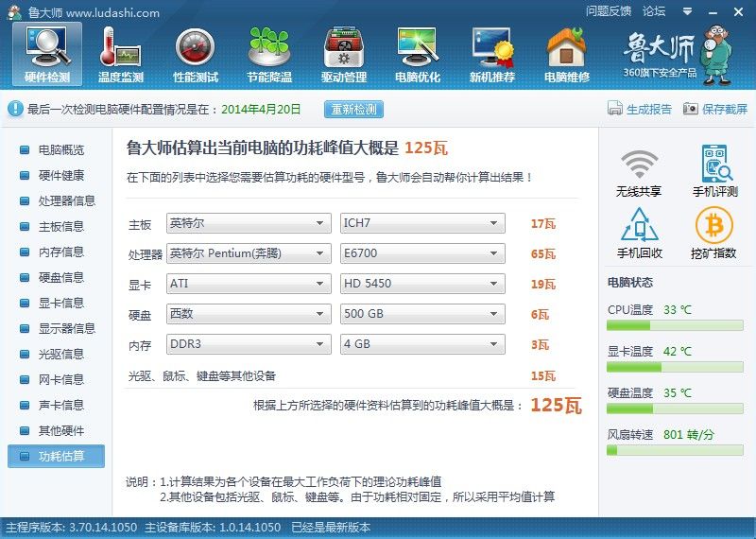Click the 17瓦 motherboard power value
Viewport: 756px width, 539px height.
[x=542, y=223]
